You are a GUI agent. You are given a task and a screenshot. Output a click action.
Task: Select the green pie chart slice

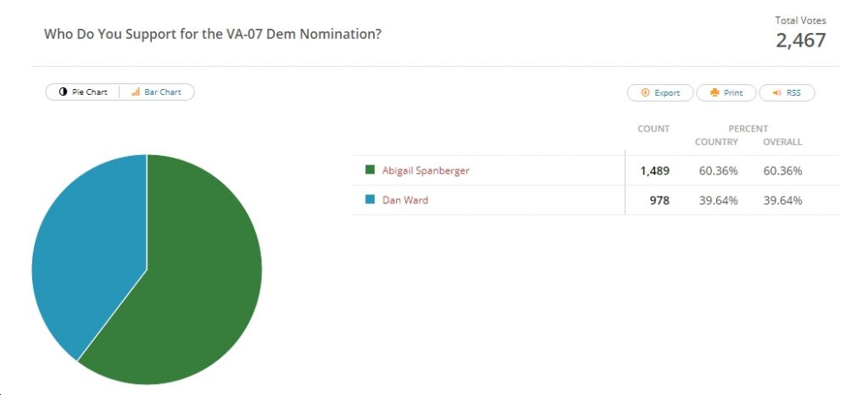click(x=188, y=276)
